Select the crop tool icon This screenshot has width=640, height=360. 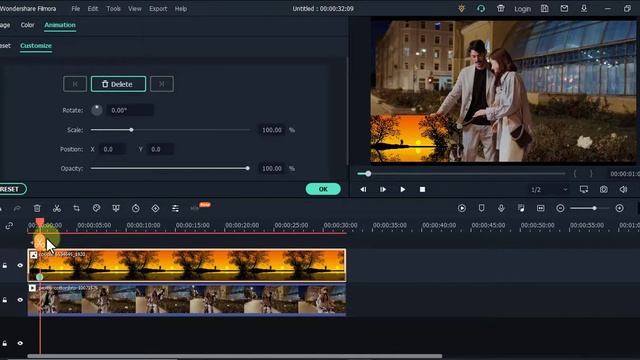tap(76, 208)
